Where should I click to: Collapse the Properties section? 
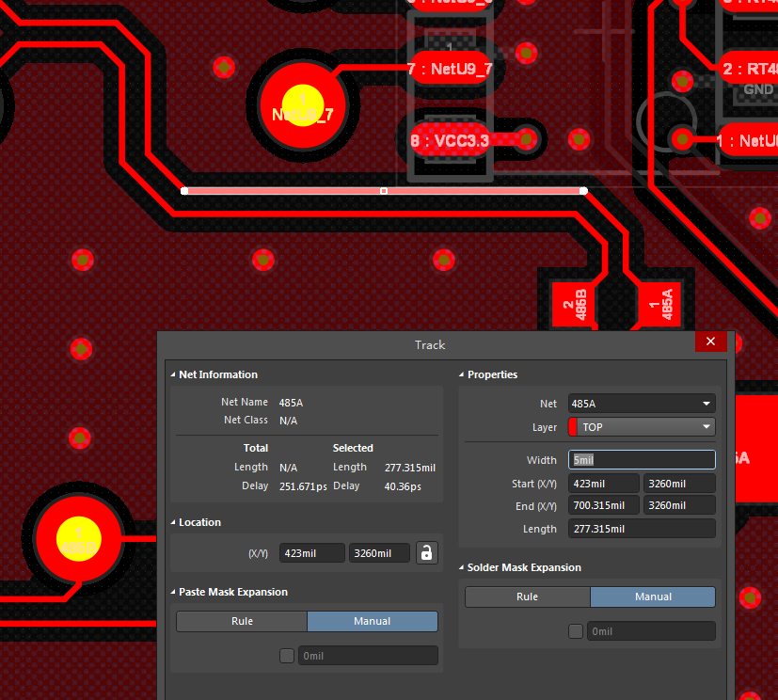[462, 374]
